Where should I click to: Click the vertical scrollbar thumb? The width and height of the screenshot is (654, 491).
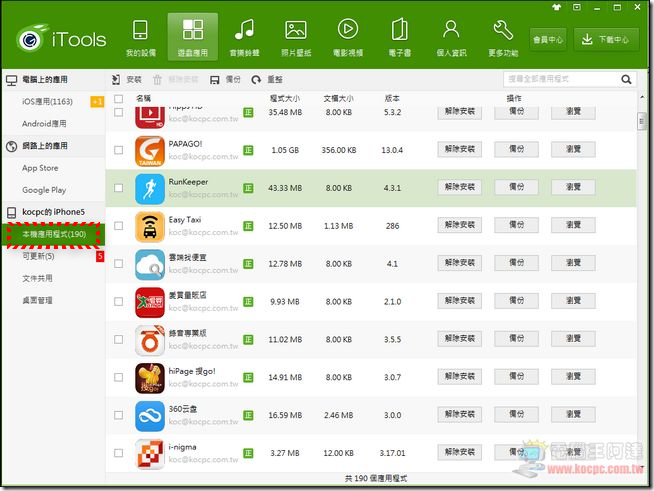(x=641, y=122)
